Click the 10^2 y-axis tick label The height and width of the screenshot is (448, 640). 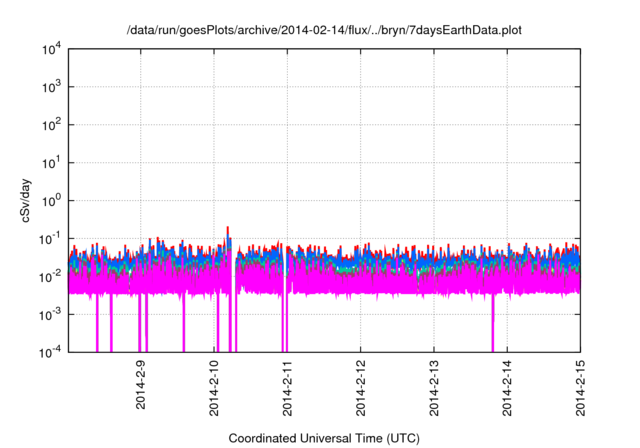(51, 125)
